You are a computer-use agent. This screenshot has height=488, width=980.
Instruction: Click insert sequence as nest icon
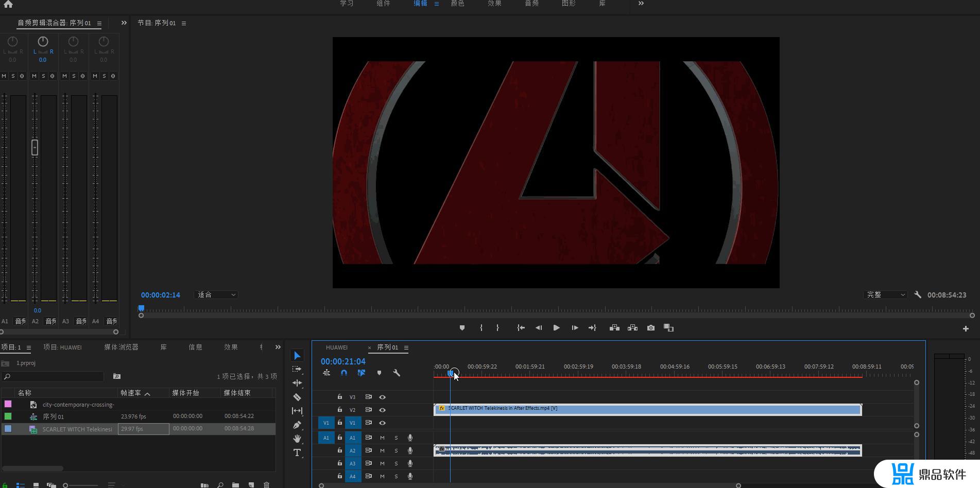(326, 373)
